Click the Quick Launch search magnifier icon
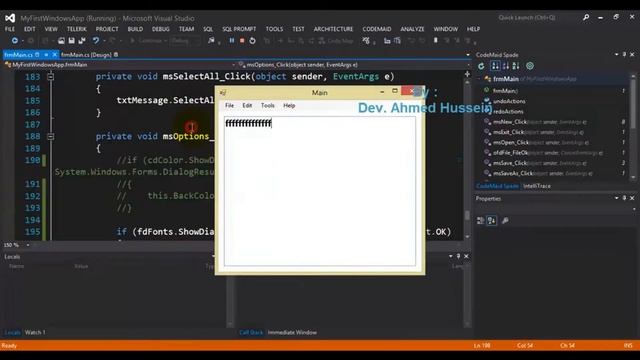 tap(586, 18)
